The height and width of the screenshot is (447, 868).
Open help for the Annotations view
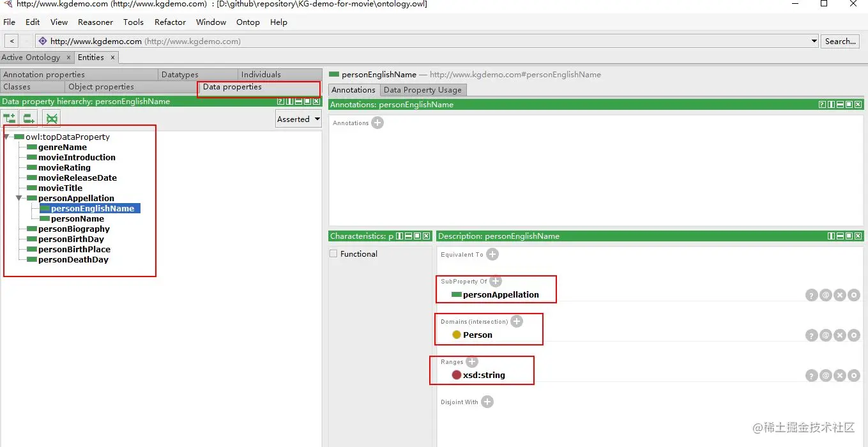822,105
